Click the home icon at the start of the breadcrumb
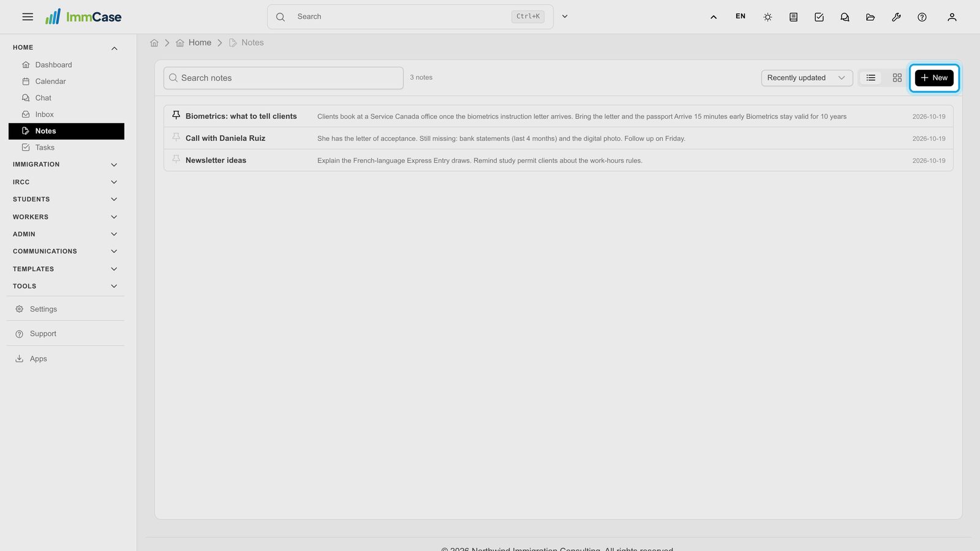This screenshot has width=980, height=551. [x=154, y=43]
